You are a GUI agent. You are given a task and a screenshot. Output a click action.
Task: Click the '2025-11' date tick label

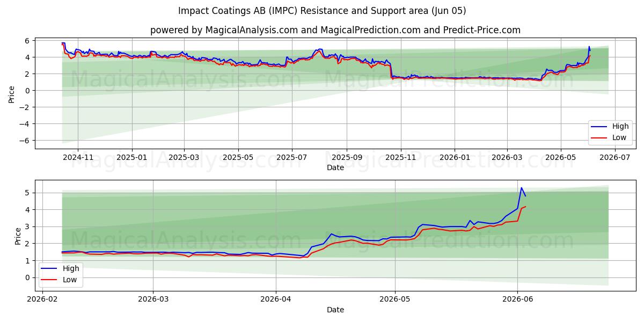pyautogui.click(x=401, y=158)
